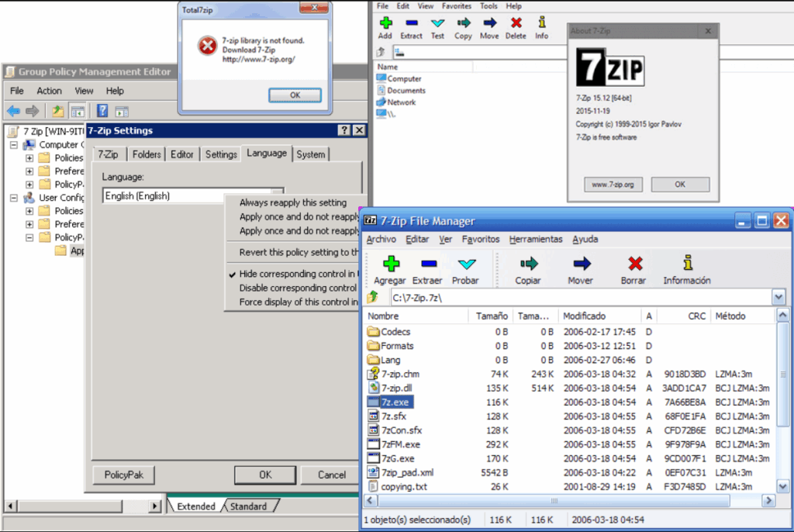Sort by the Modificado column header
This screenshot has width=794, height=532.
coord(599,316)
